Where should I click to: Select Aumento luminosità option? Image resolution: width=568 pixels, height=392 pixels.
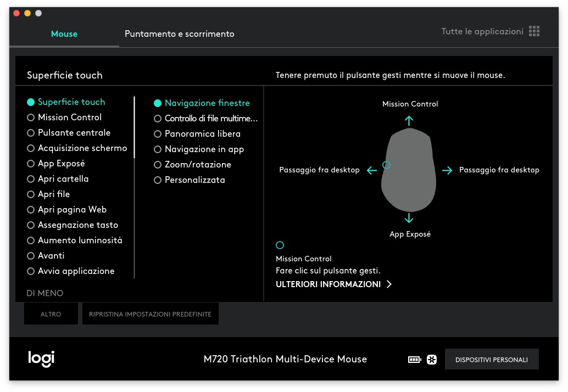point(75,240)
